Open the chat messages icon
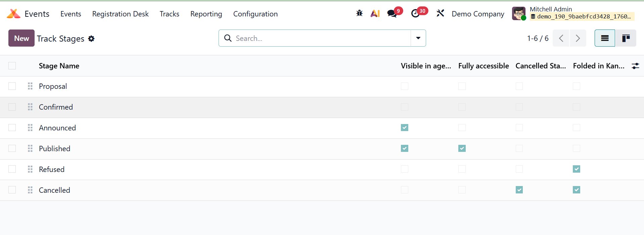 [392, 13]
